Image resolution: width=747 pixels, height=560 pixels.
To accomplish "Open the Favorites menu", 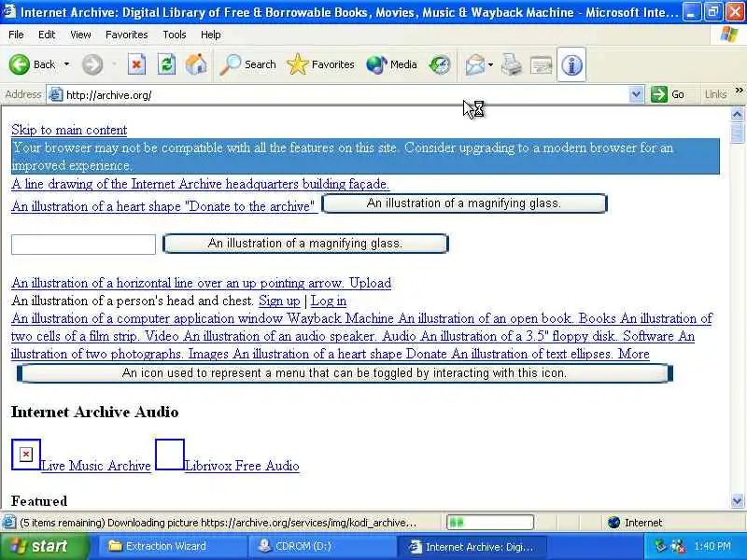I will [127, 35].
